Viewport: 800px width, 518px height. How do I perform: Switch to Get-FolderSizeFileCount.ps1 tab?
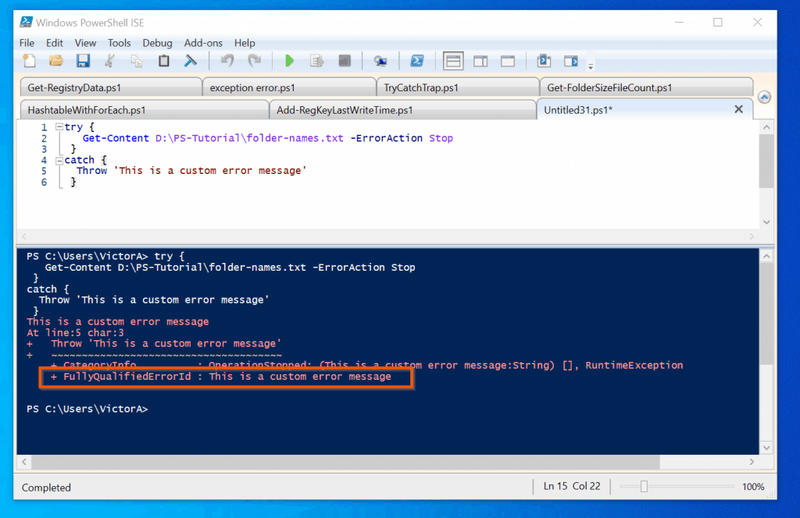(x=646, y=87)
